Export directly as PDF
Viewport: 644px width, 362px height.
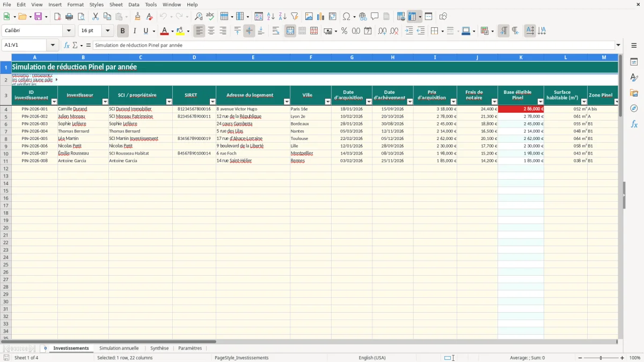click(57, 17)
